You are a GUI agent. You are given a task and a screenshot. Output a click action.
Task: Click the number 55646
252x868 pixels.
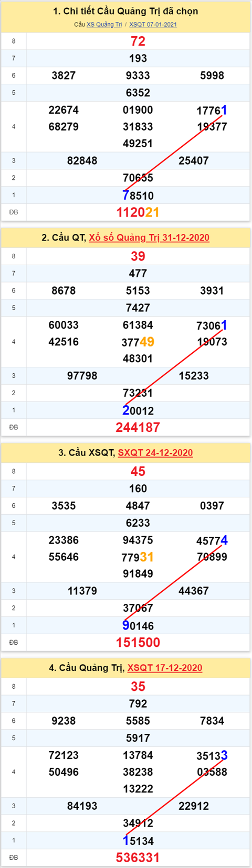pos(64,557)
